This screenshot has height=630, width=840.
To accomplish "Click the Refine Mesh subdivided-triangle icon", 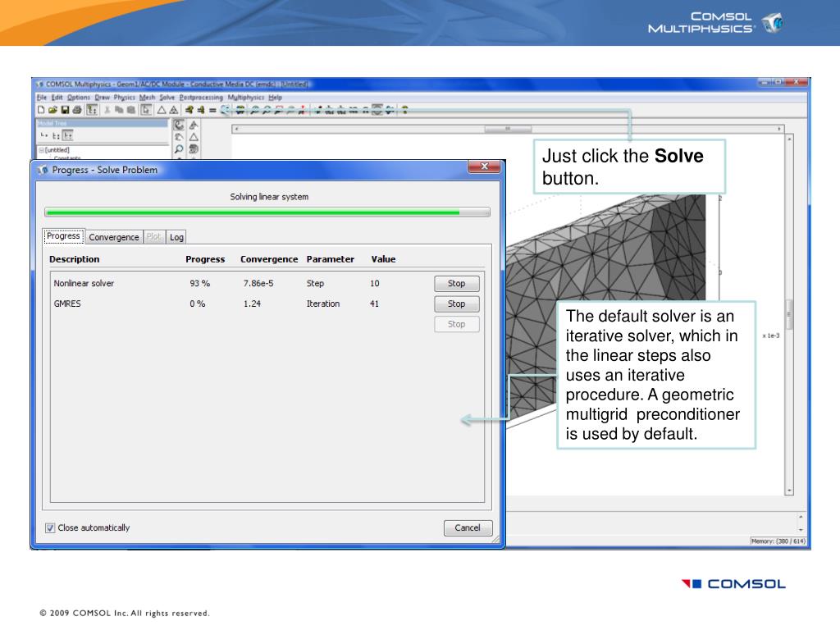I will (x=174, y=111).
